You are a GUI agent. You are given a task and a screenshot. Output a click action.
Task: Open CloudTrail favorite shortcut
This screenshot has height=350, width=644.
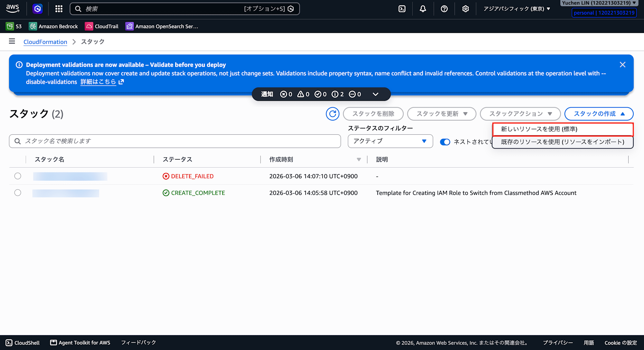click(102, 26)
